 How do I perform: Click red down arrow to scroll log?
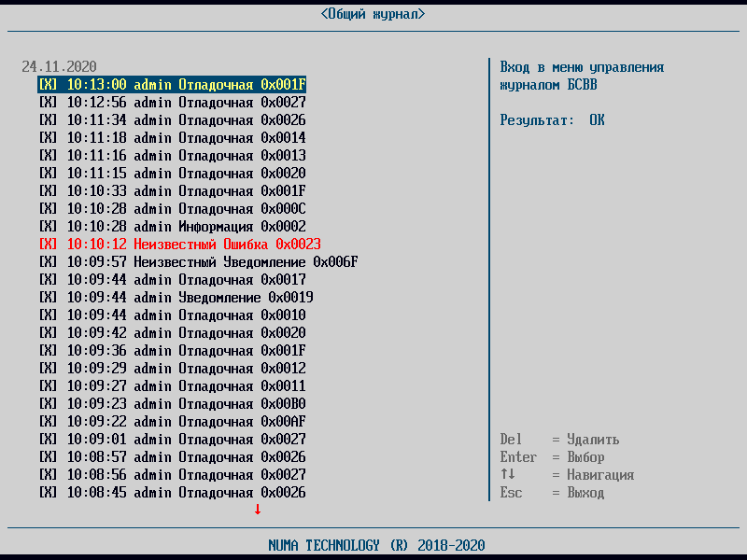(x=258, y=510)
